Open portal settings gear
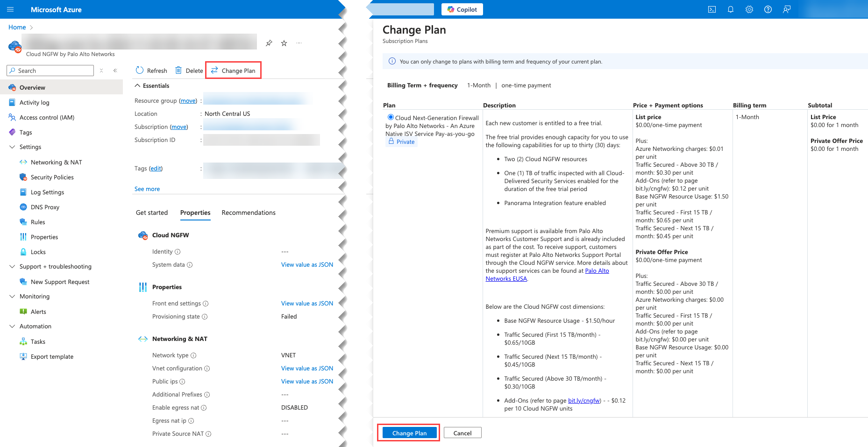The height and width of the screenshot is (447, 868). coord(749,9)
